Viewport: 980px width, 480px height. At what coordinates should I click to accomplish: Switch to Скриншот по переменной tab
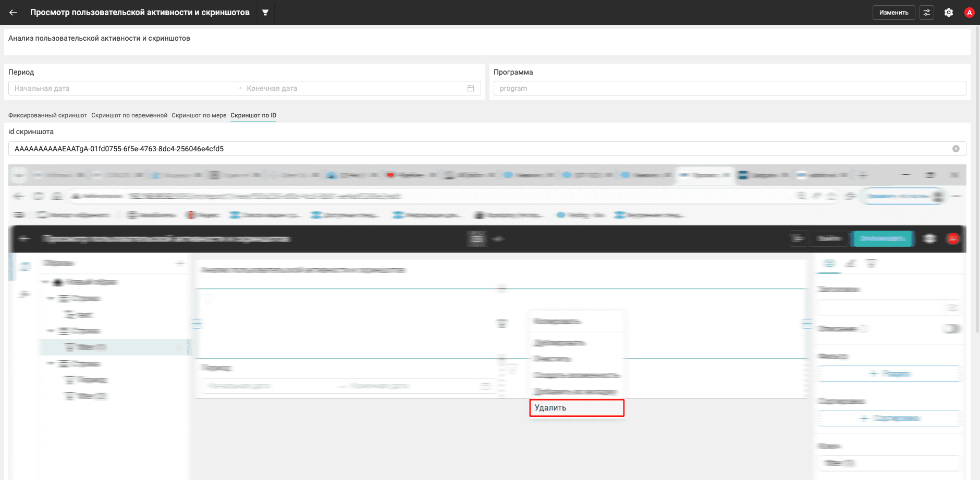pos(129,115)
